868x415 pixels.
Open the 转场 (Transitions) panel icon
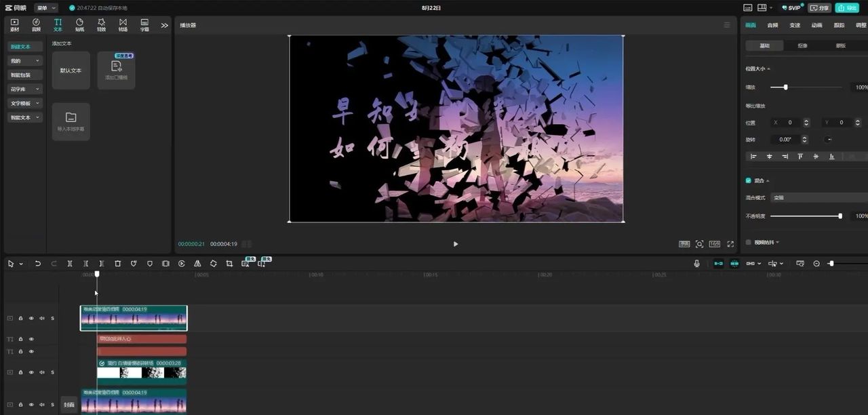[x=123, y=24]
